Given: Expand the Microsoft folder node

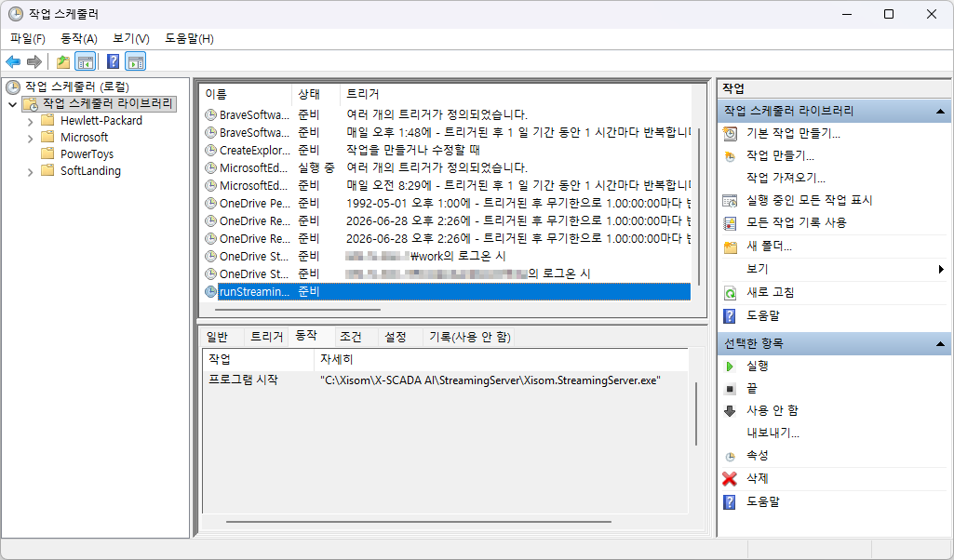Looking at the screenshot, I should [30, 139].
